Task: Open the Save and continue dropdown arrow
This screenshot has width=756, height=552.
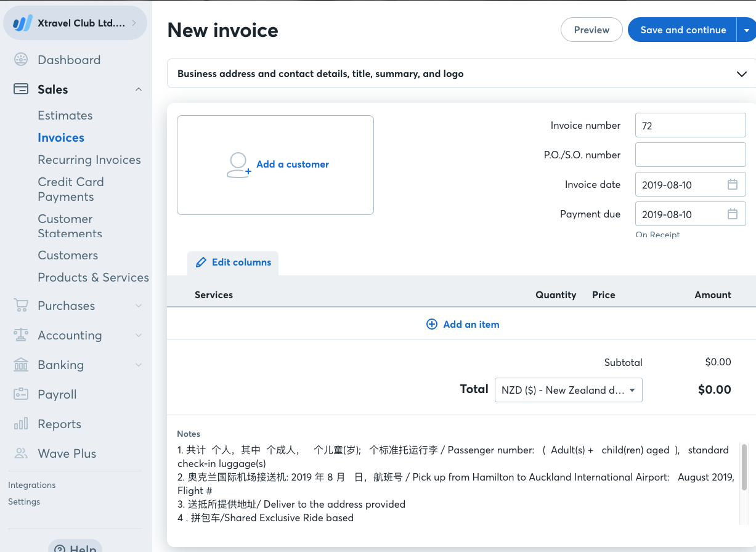Action: [747, 30]
